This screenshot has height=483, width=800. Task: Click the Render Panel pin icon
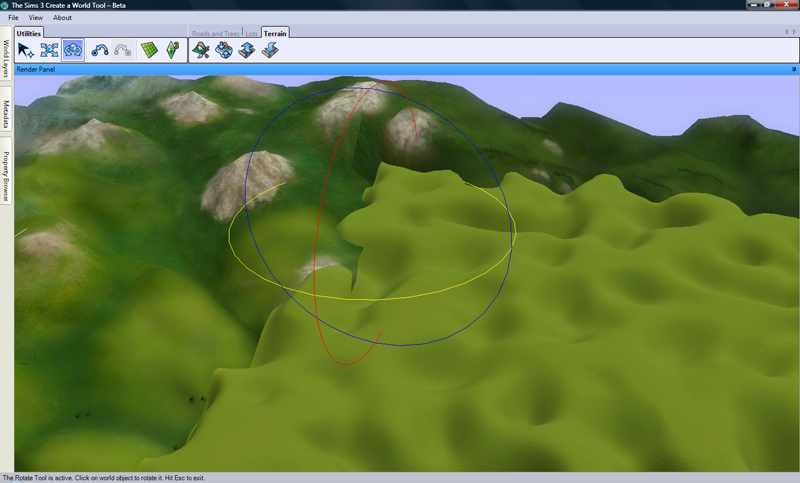point(794,69)
